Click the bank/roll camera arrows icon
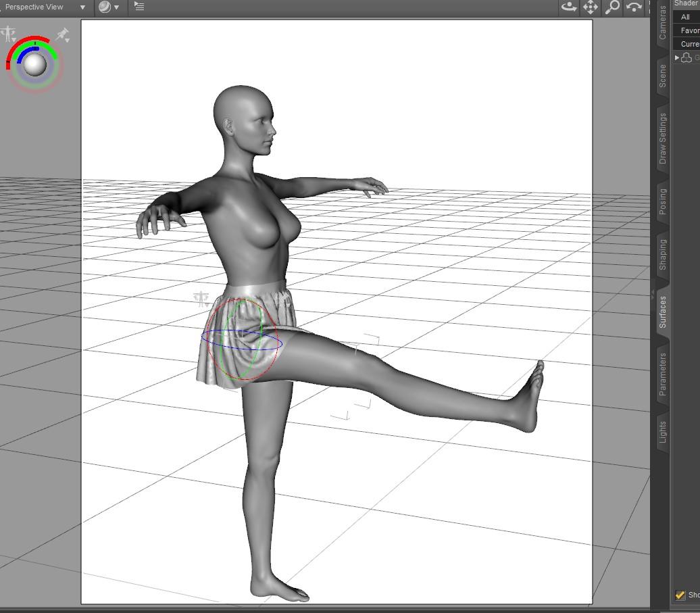The image size is (700, 613). click(x=634, y=7)
